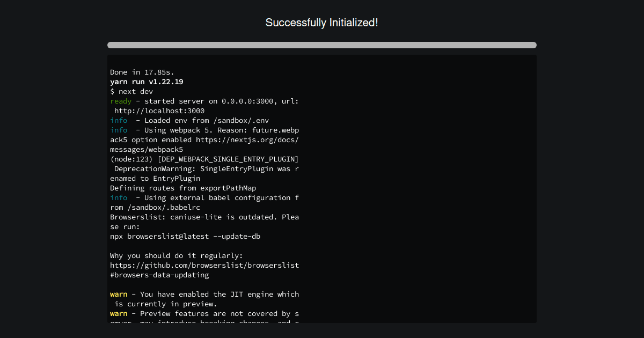Image resolution: width=644 pixels, height=338 pixels.
Task: Click the 'Why you should do it regularly:' line
Action: pyautogui.click(x=177, y=256)
